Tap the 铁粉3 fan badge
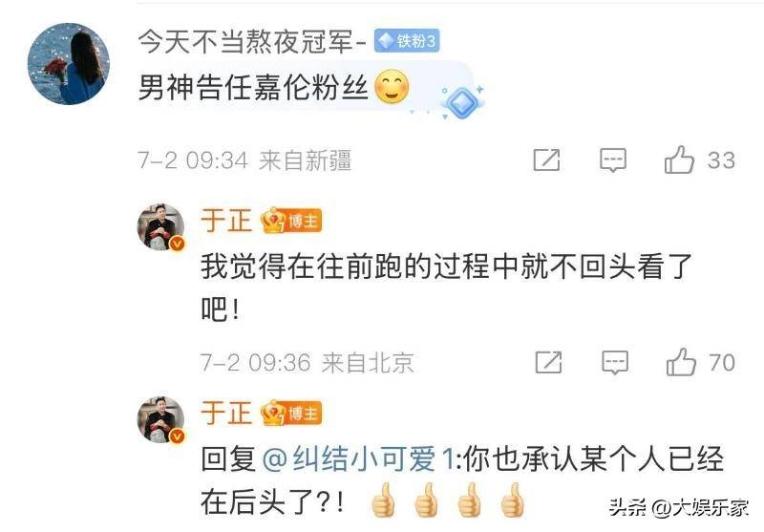 [x=407, y=40]
